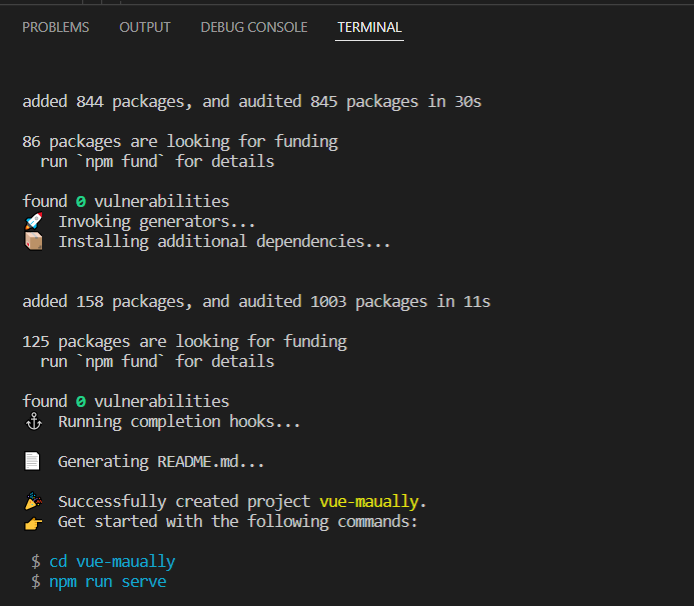This screenshot has width=694, height=606.
Task: Click the second 'run `npm fund` for details' line
Action: 157,362
